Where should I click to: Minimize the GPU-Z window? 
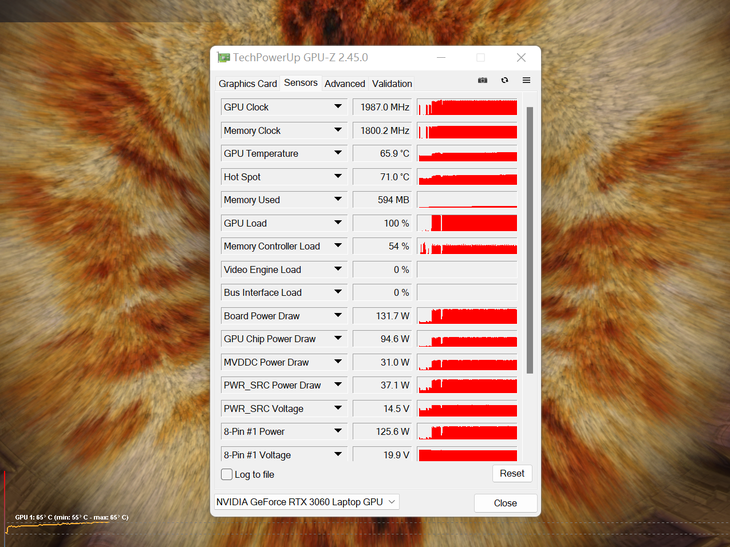440,58
